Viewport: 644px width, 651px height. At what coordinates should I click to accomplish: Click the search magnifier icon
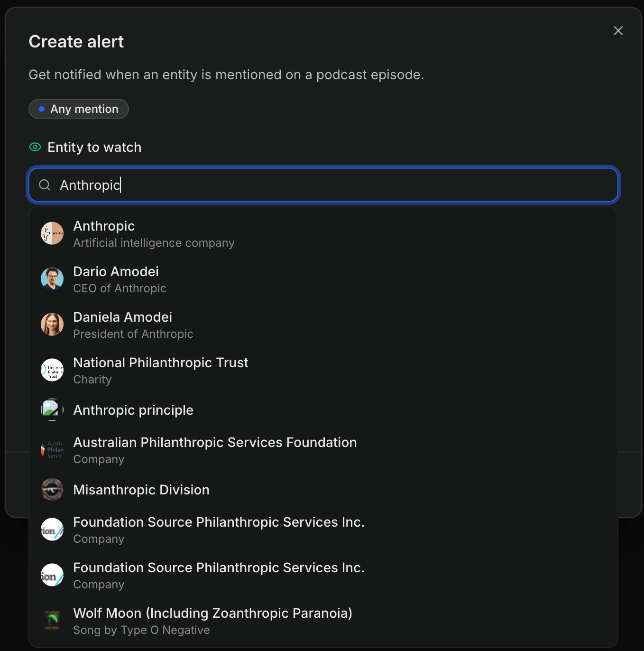point(45,185)
